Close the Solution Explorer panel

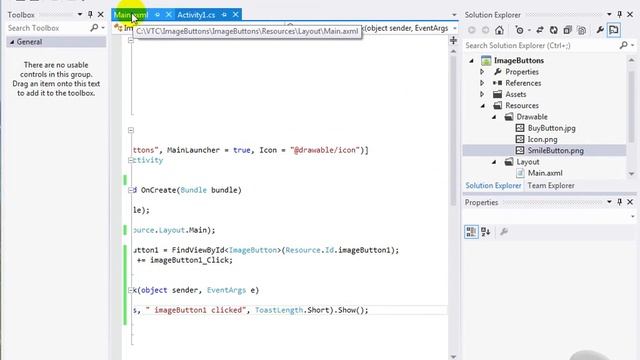(630, 15)
